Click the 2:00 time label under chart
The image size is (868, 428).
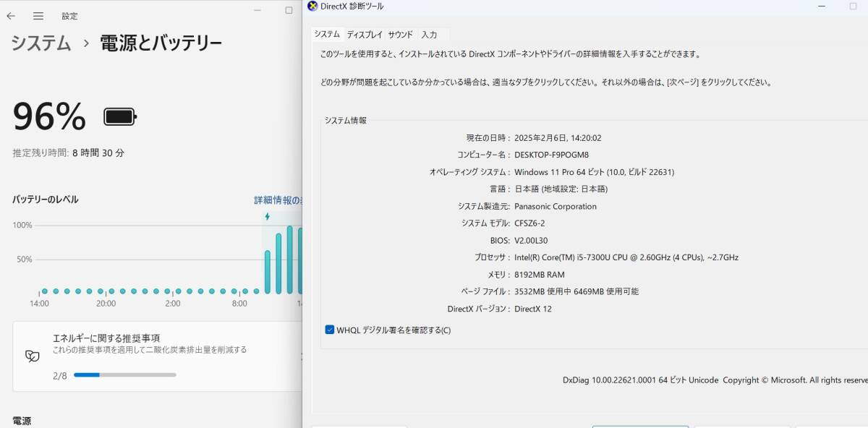coord(173,304)
